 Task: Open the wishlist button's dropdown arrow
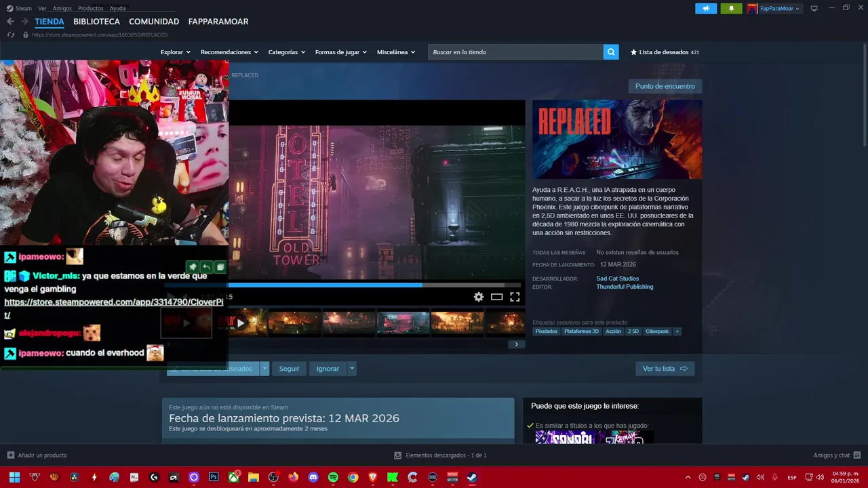tap(264, 369)
